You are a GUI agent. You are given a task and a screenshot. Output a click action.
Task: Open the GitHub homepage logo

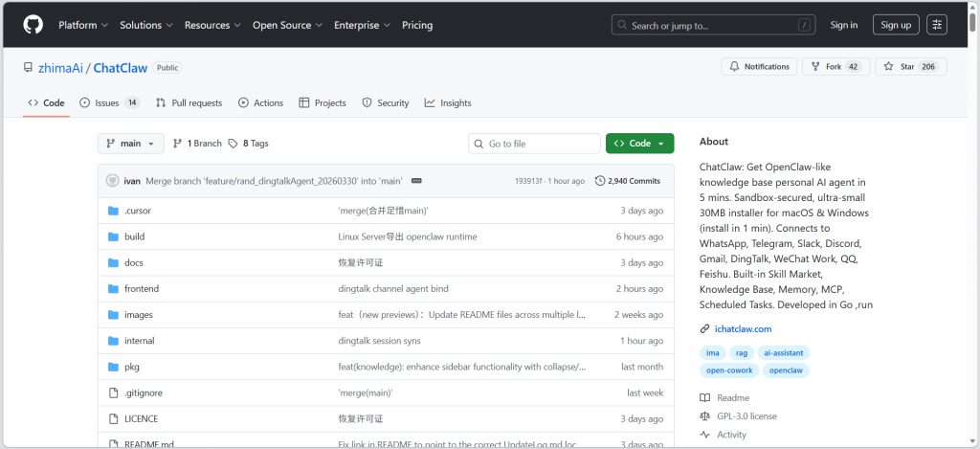[33, 25]
